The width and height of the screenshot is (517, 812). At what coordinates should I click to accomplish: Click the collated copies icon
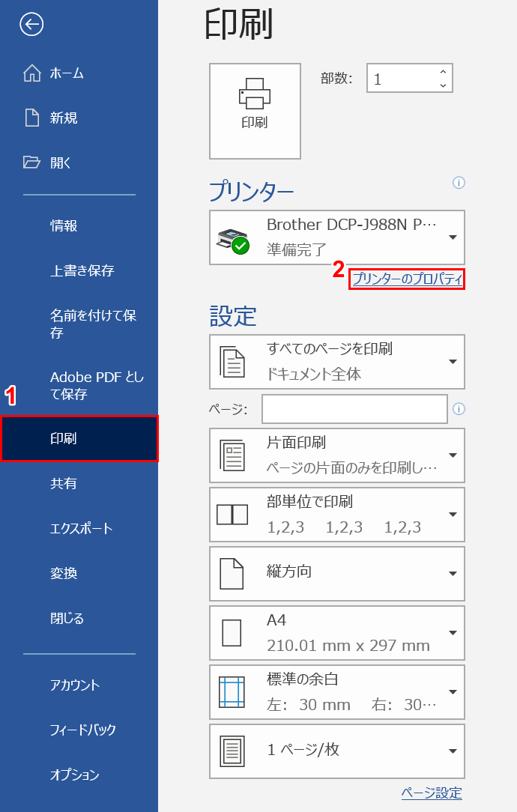pyautogui.click(x=232, y=515)
